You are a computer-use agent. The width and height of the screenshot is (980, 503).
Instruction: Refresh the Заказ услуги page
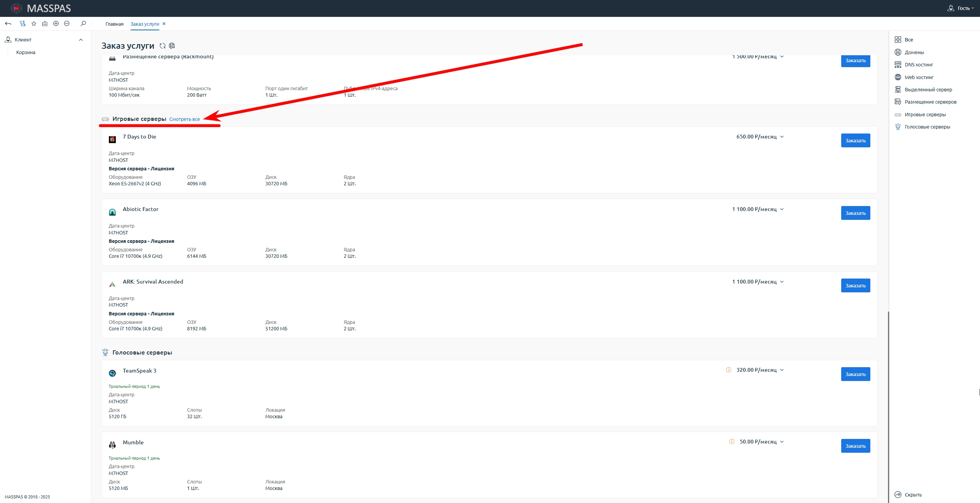[163, 46]
